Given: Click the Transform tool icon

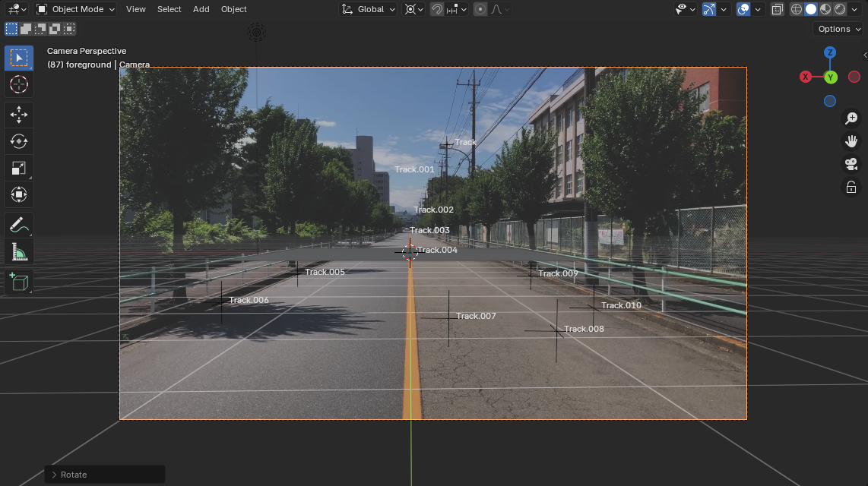Looking at the screenshot, I should pyautogui.click(x=19, y=194).
